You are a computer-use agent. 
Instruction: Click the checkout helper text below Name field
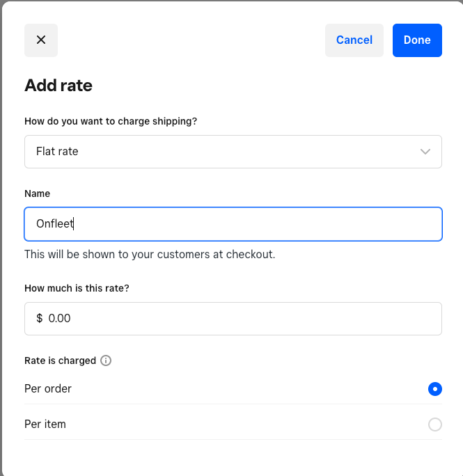(x=150, y=254)
